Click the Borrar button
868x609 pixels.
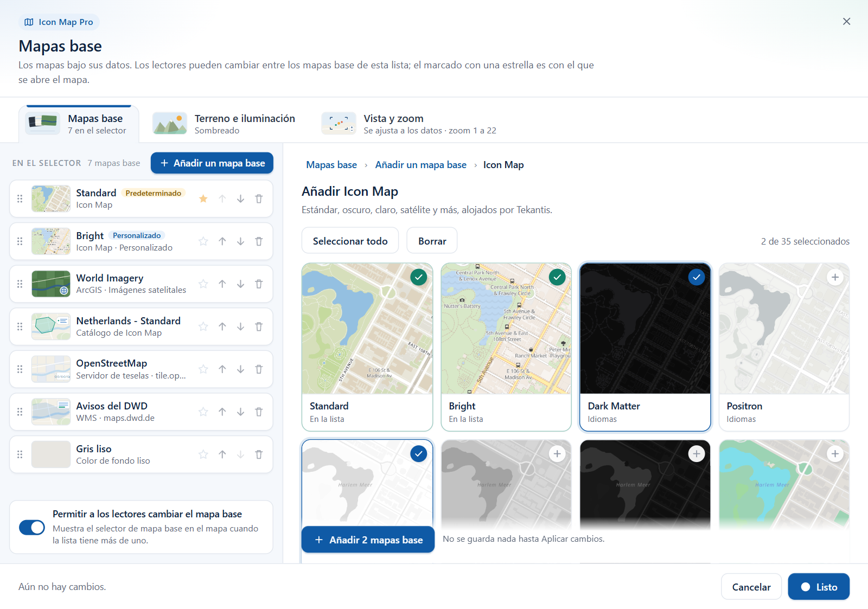432,241
